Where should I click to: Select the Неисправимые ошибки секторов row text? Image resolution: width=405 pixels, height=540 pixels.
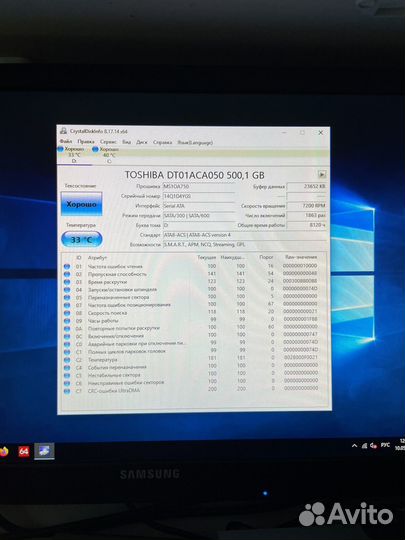[126, 383]
